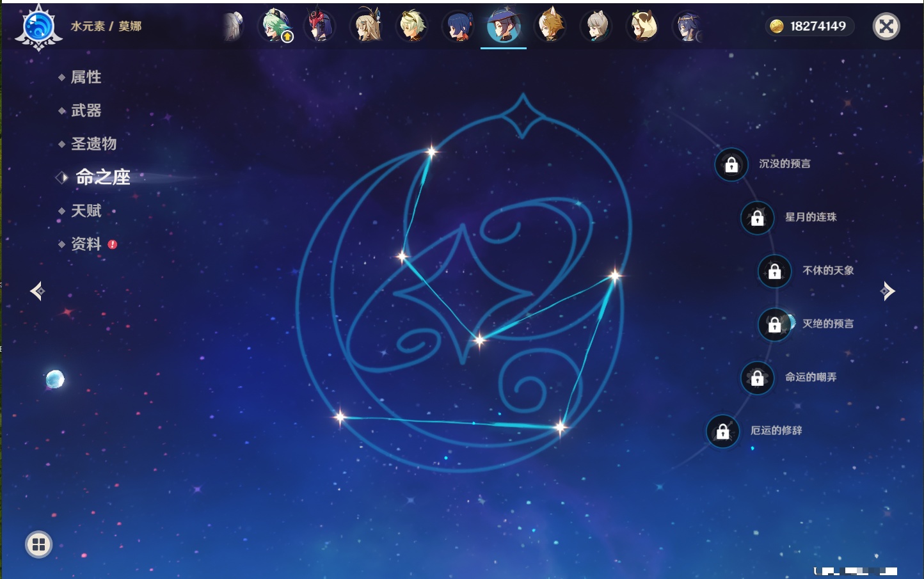Select the faded white-haired avatar at left
924x579 pixels.
[234, 26]
